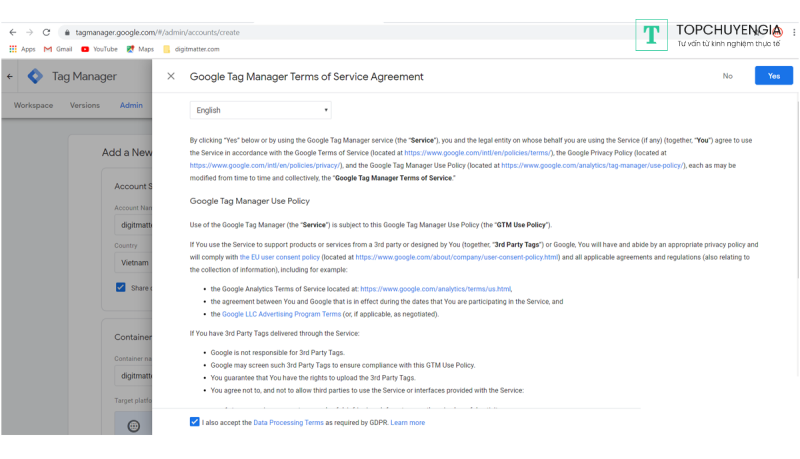Open the Apps grid bookmark
Screen dimensions: 800x459
pyautogui.click(x=21, y=49)
